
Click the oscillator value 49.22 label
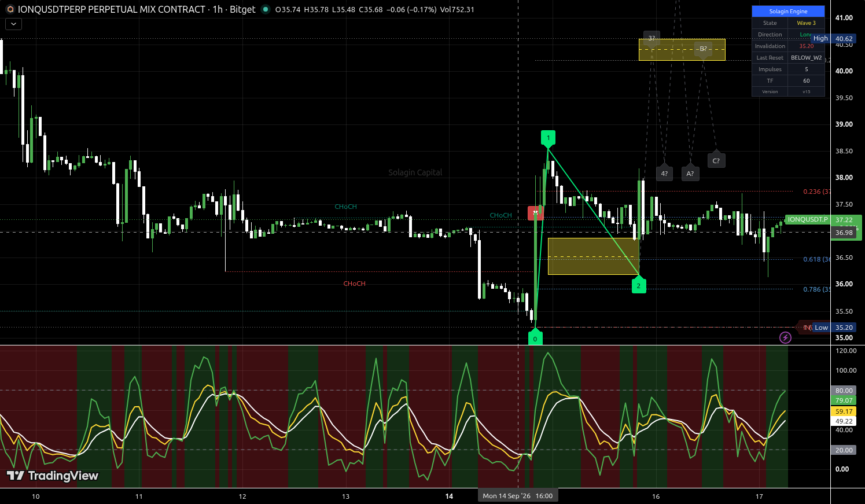844,421
